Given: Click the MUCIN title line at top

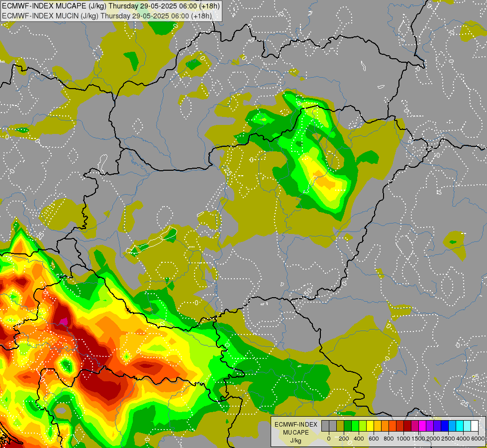Looking at the screenshot, I should (x=107, y=15).
